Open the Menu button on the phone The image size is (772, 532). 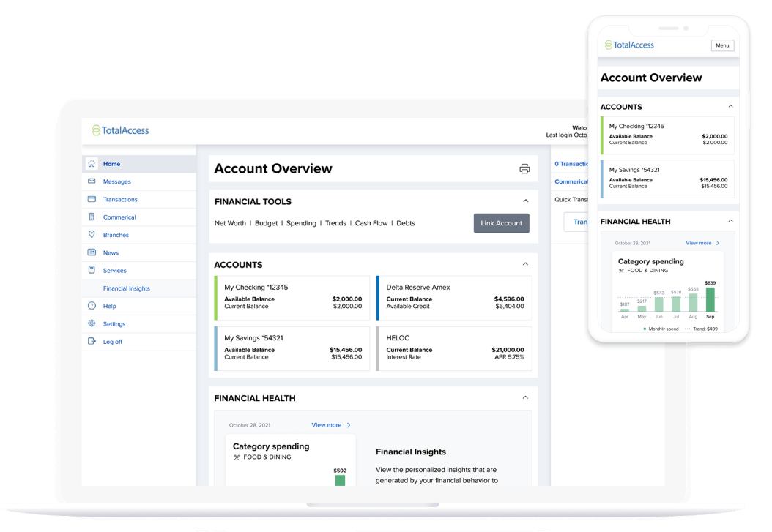tap(722, 45)
